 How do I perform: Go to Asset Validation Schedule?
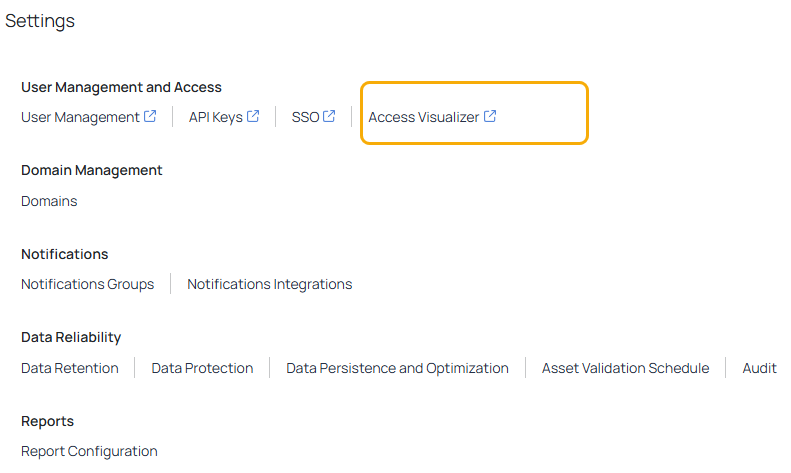click(x=626, y=368)
